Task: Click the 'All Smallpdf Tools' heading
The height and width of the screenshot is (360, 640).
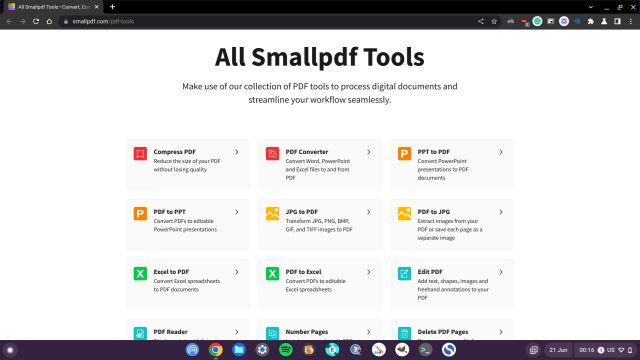Action: tap(320, 57)
